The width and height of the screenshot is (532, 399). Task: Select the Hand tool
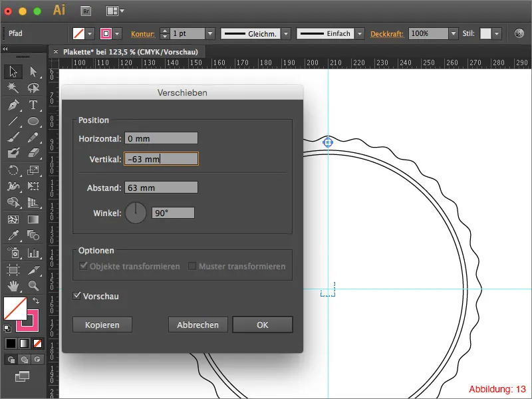(13, 286)
